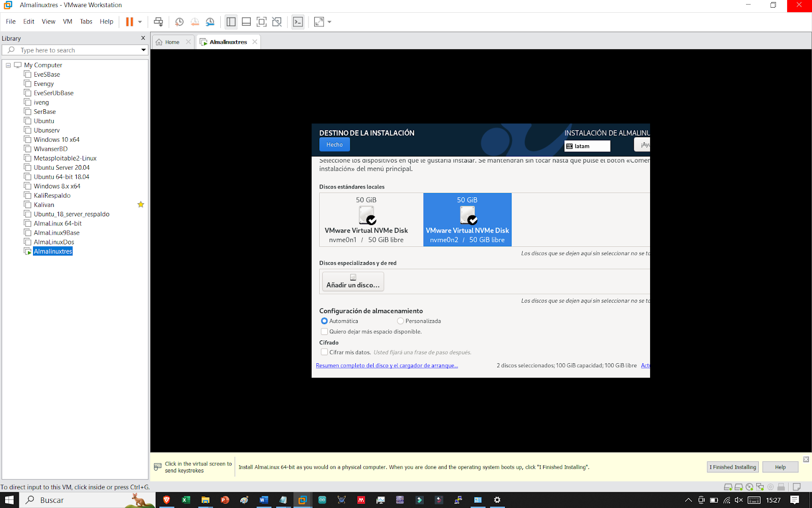Select Windows 10 x64 virtual machine
812x508 pixels.
click(x=56, y=140)
